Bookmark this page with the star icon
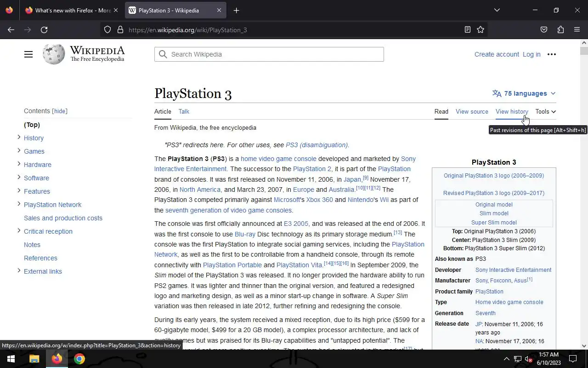The height and width of the screenshot is (368, 588). point(481,30)
